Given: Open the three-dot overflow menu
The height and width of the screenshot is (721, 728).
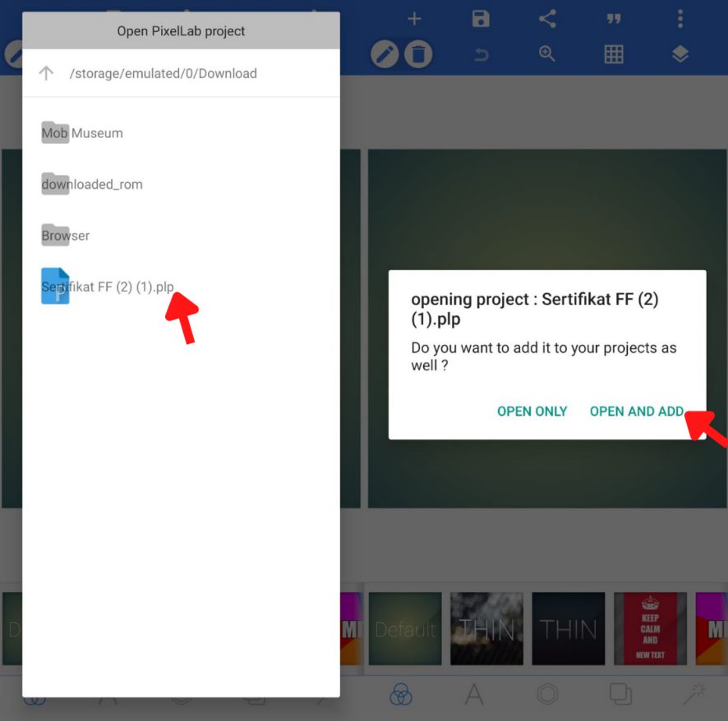Looking at the screenshot, I should tap(680, 20).
